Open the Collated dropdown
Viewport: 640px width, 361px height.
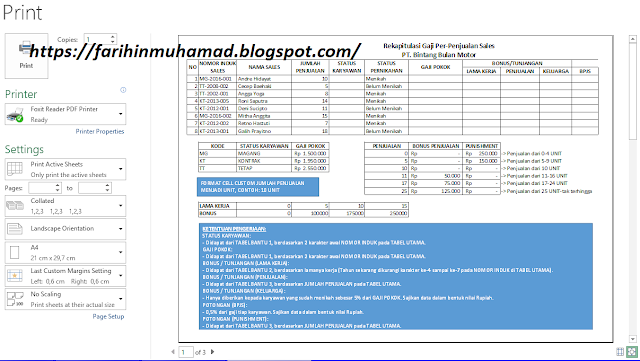click(65, 206)
